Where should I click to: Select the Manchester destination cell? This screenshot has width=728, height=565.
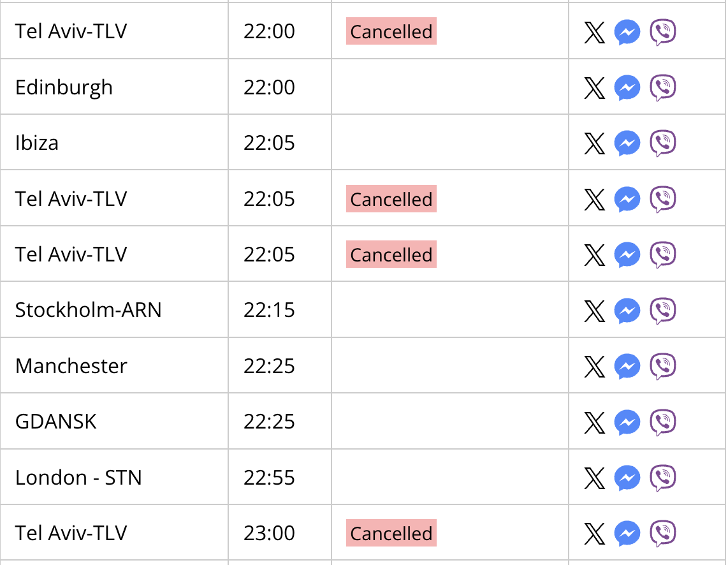[114, 365]
